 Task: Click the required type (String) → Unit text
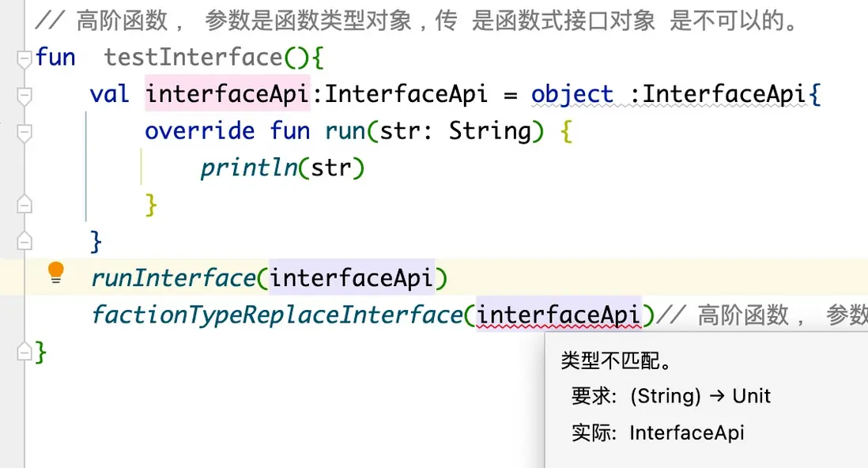click(700, 397)
